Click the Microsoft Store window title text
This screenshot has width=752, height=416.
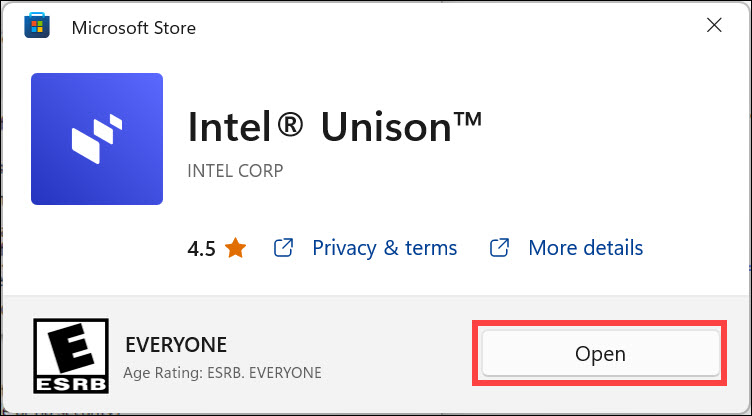point(134,28)
